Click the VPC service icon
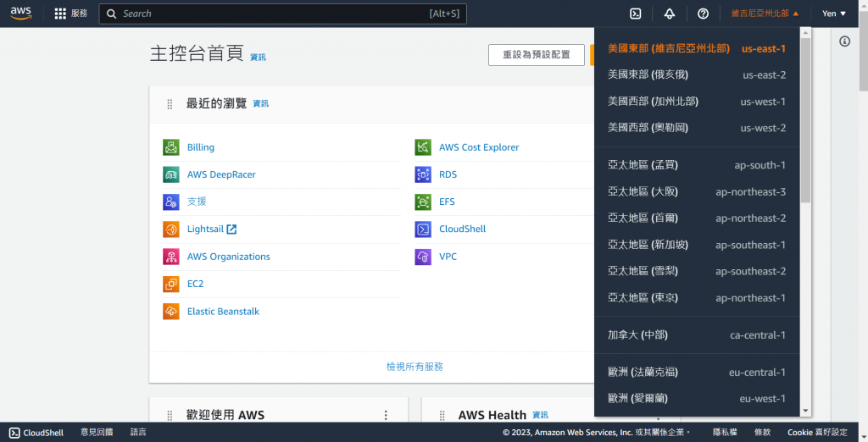The image size is (868, 442). coord(423,257)
